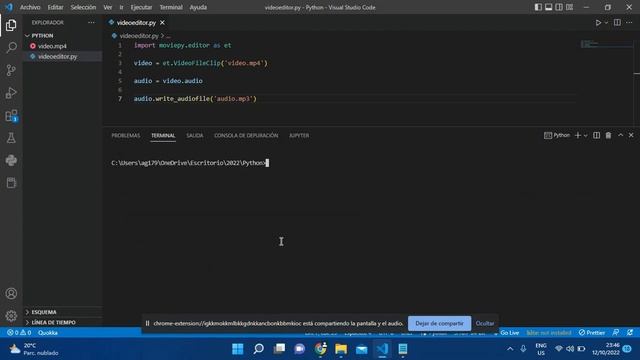Switch to JUPYTER panel tab

[x=299, y=136]
